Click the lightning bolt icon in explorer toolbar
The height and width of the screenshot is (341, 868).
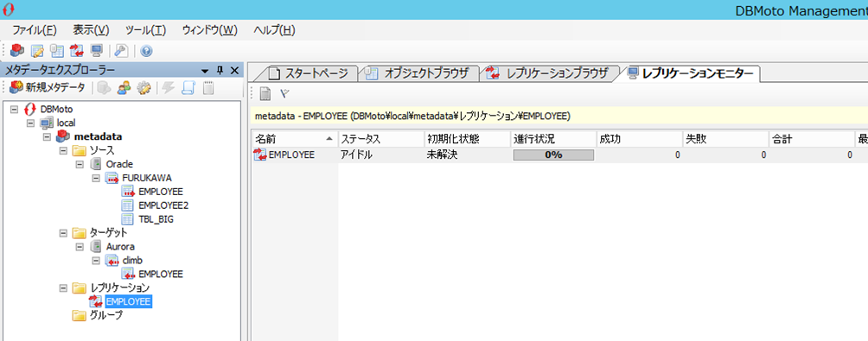coord(169,87)
